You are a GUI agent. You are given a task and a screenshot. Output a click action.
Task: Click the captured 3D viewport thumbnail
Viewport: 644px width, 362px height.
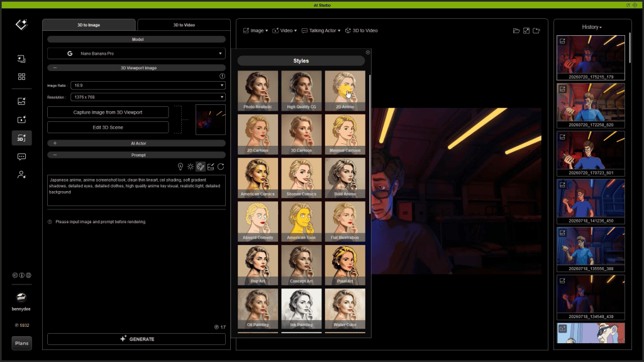click(211, 120)
